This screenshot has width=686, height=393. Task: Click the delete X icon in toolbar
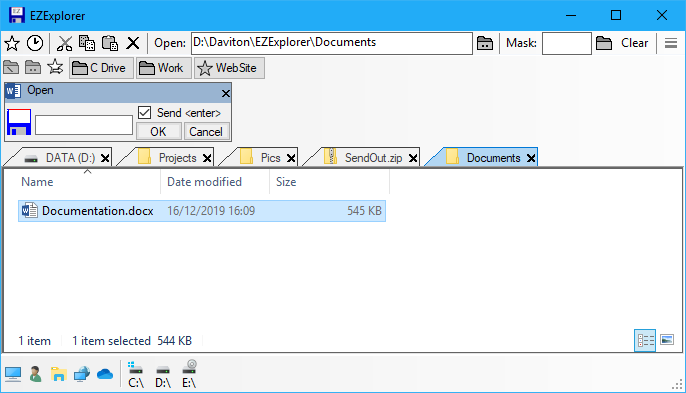click(133, 43)
